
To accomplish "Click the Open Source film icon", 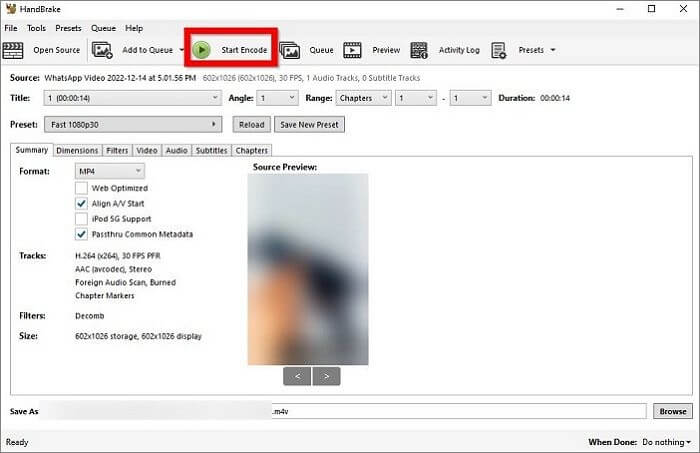I will pos(14,49).
